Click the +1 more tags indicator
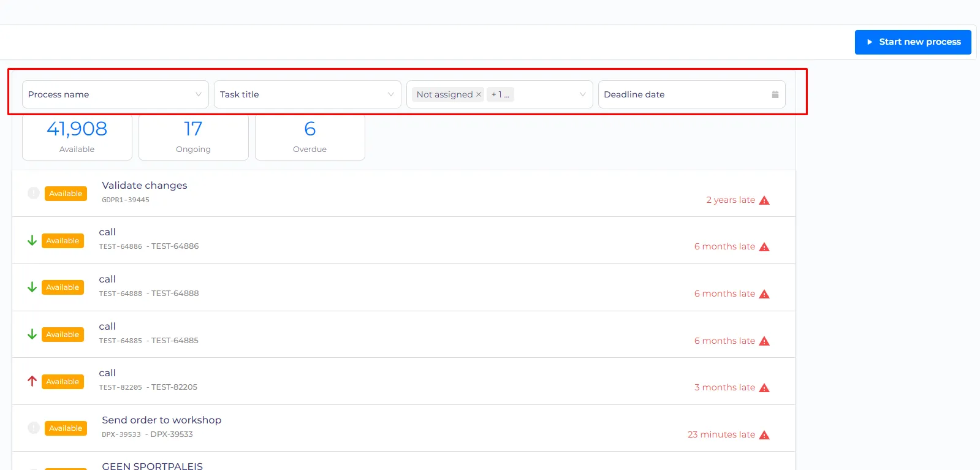The image size is (980, 470). tap(500, 94)
